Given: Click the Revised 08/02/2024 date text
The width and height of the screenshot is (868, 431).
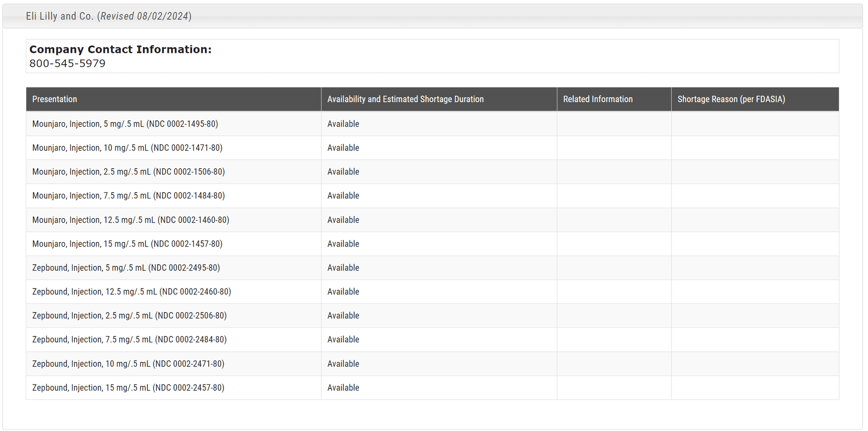Looking at the screenshot, I should (x=145, y=16).
